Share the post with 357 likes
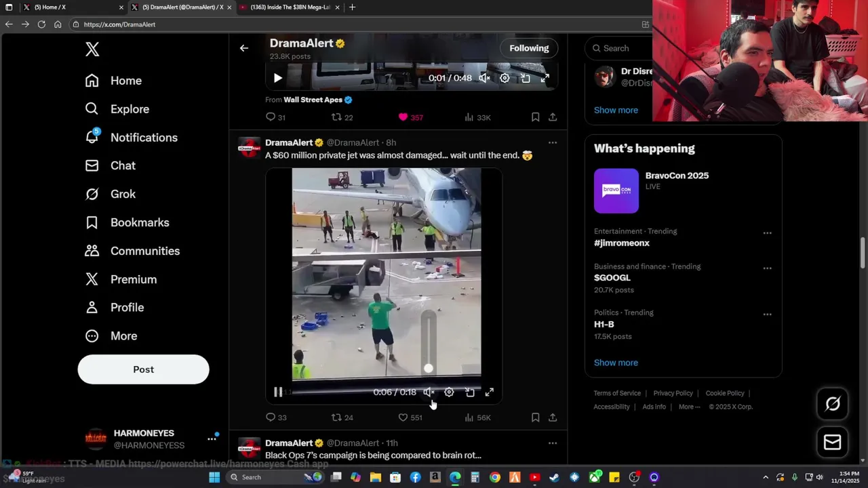Screen dimensions: 868x488 pos(553,117)
